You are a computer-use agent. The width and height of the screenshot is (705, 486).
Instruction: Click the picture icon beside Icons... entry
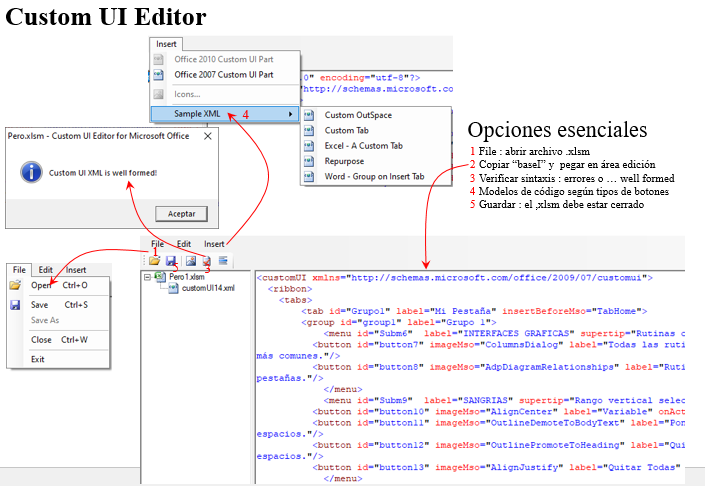click(158, 94)
